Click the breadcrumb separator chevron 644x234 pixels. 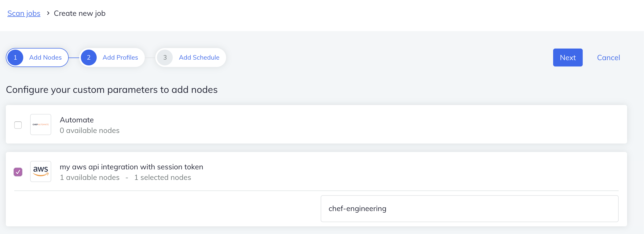click(48, 13)
